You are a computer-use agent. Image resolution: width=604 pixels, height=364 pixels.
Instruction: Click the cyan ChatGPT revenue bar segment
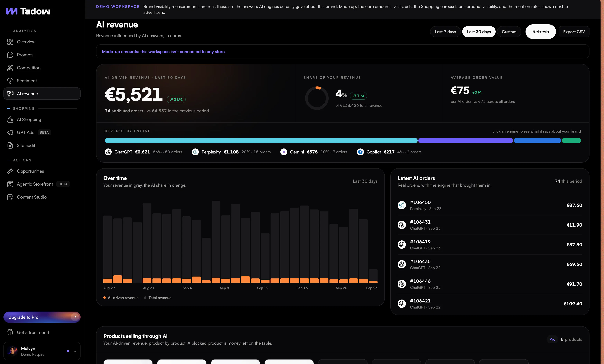(x=261, y=141)
